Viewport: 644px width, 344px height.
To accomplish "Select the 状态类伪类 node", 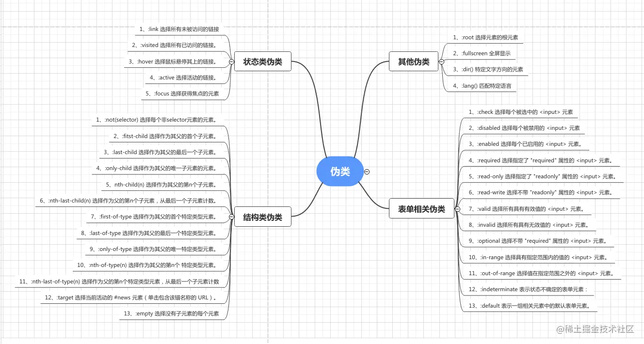I will [262, 62].
